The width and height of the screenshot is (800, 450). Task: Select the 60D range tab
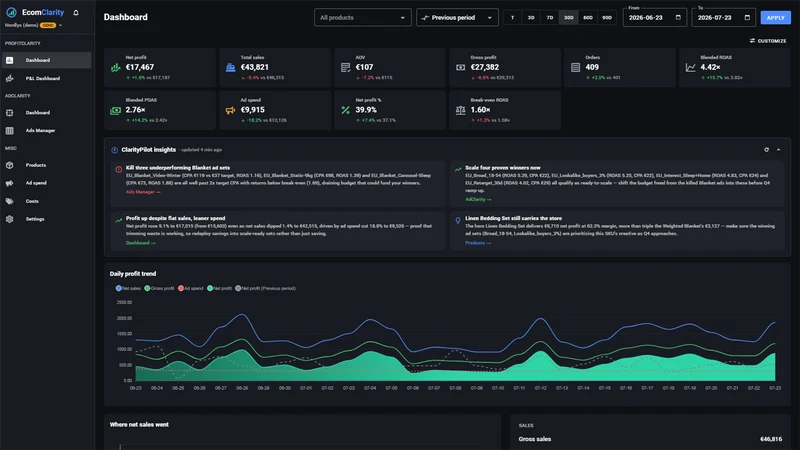(588, 17)
